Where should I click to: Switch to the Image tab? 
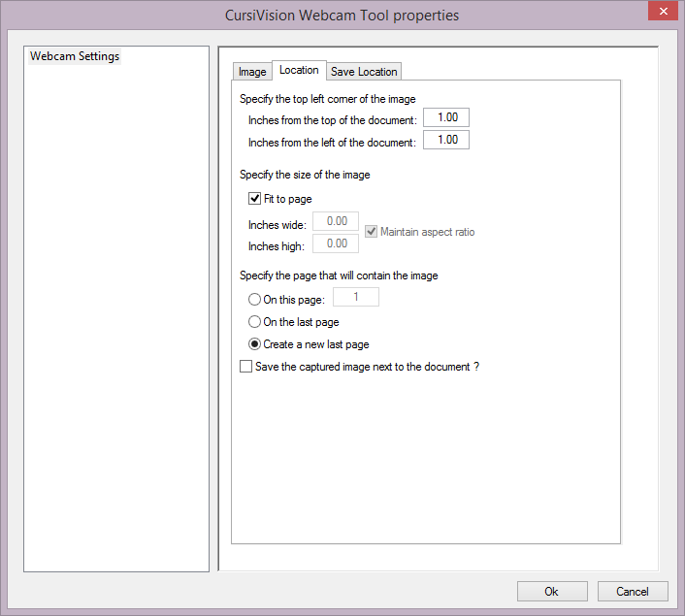[252, 72]
